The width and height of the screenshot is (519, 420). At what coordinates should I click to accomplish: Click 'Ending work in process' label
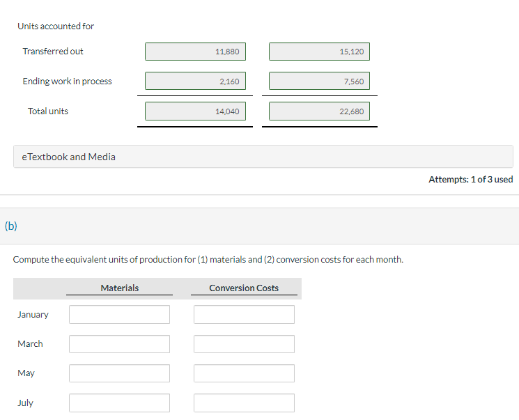pyautogui.click(x=67, y=81)
